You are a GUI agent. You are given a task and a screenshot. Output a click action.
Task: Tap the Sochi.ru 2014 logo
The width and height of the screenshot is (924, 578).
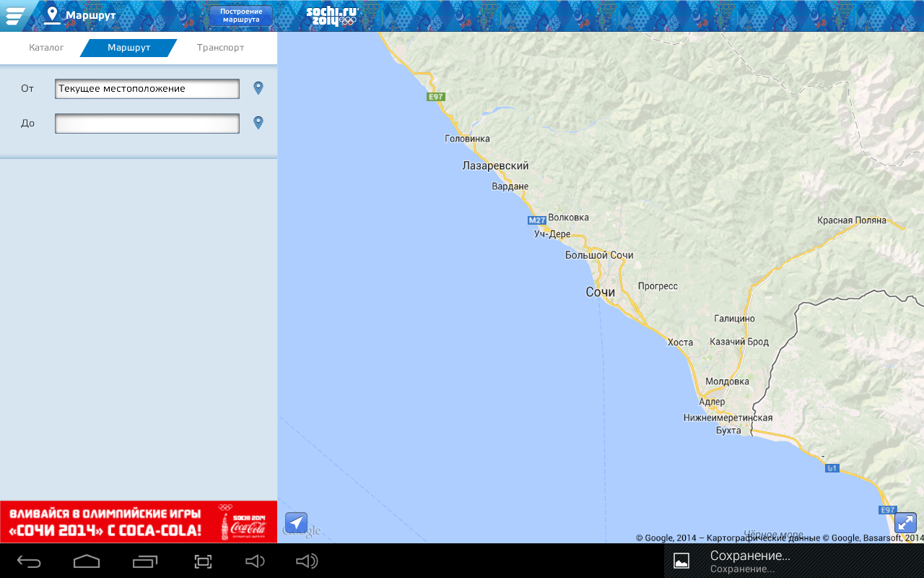click(x=331, y=15)
